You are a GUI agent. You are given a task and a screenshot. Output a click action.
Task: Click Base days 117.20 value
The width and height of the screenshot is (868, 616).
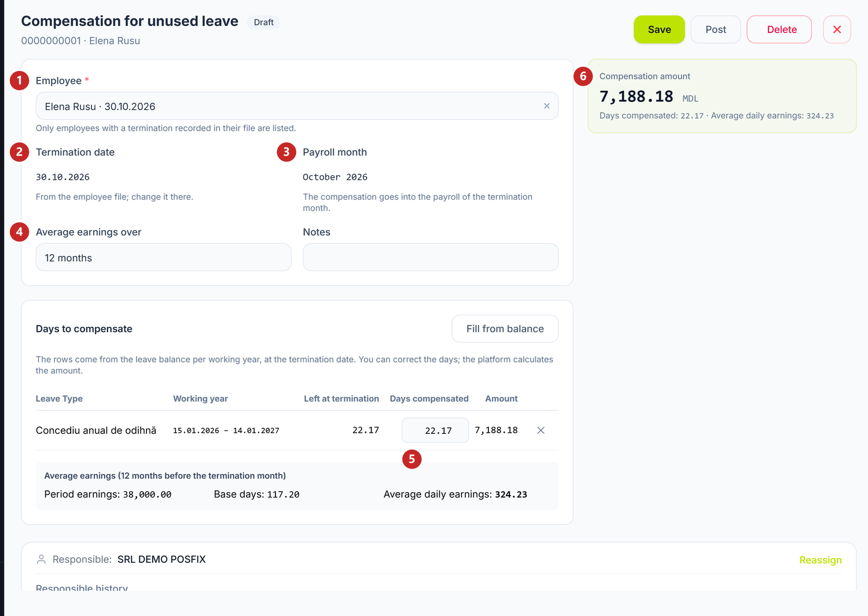(283, 495)
